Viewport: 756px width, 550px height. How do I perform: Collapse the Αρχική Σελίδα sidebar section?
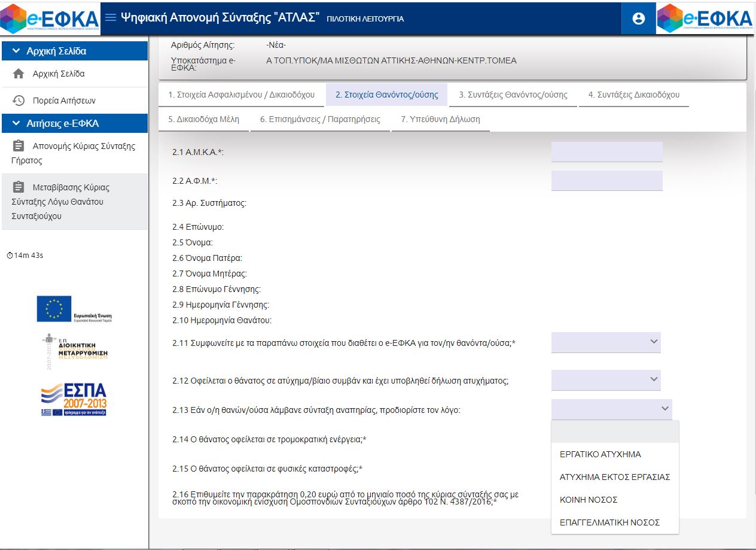(16, 51)
